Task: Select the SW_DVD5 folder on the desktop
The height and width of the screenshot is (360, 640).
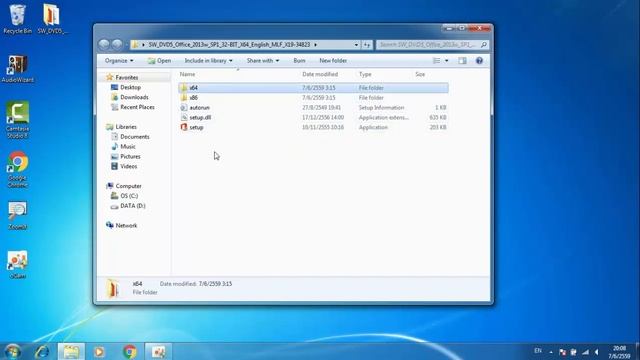Action: click(52, 19)
